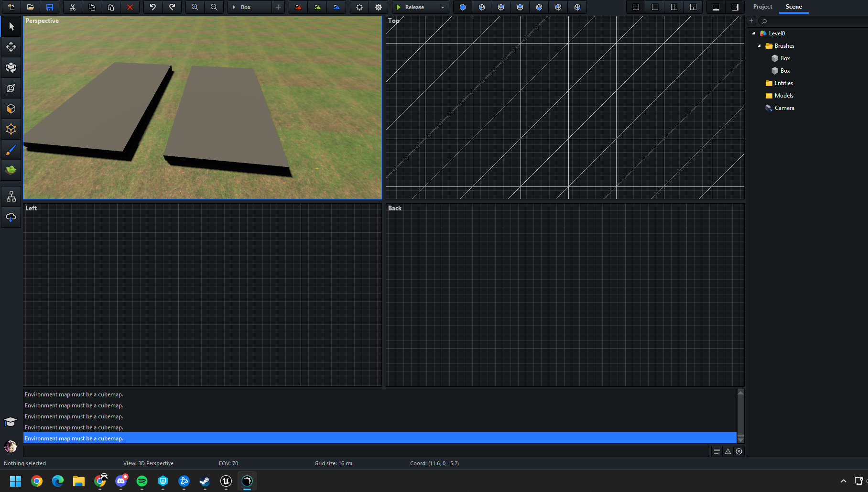Open user profile avatar
868x492 pixels.
click(x=11, y=447)
